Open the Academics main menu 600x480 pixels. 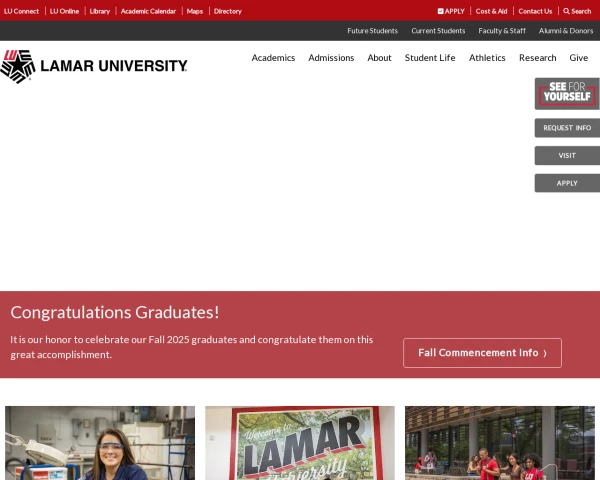pos(273,58)
